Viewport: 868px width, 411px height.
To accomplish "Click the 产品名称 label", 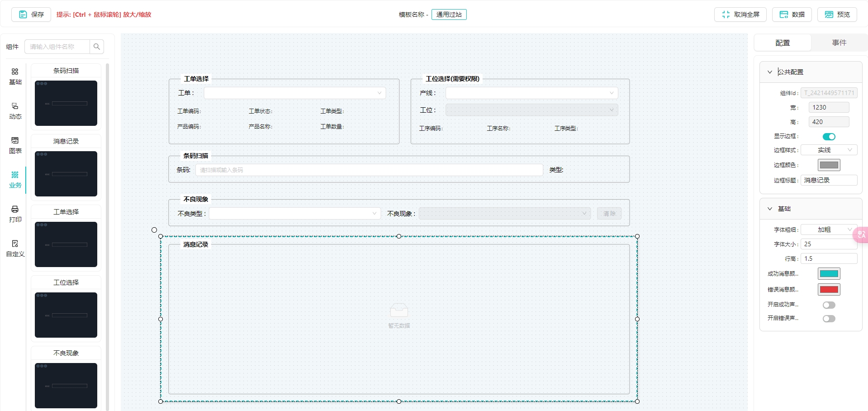I will click(x=261, y=127).
